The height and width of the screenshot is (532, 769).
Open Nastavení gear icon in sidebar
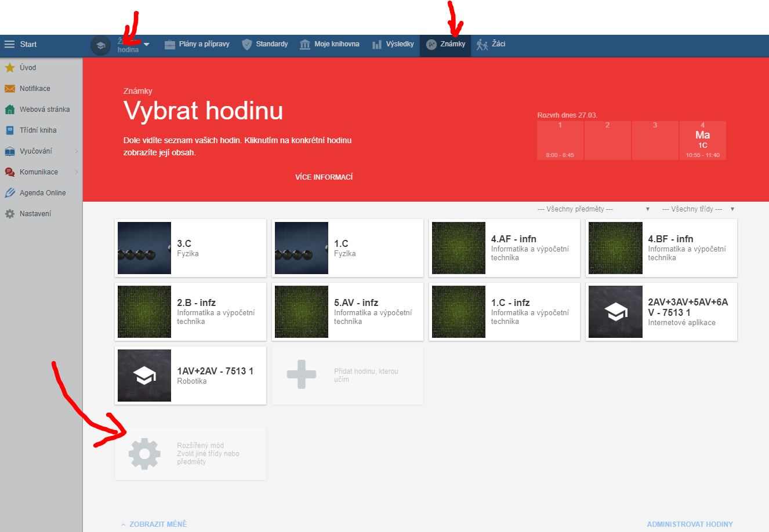point(10,214)
